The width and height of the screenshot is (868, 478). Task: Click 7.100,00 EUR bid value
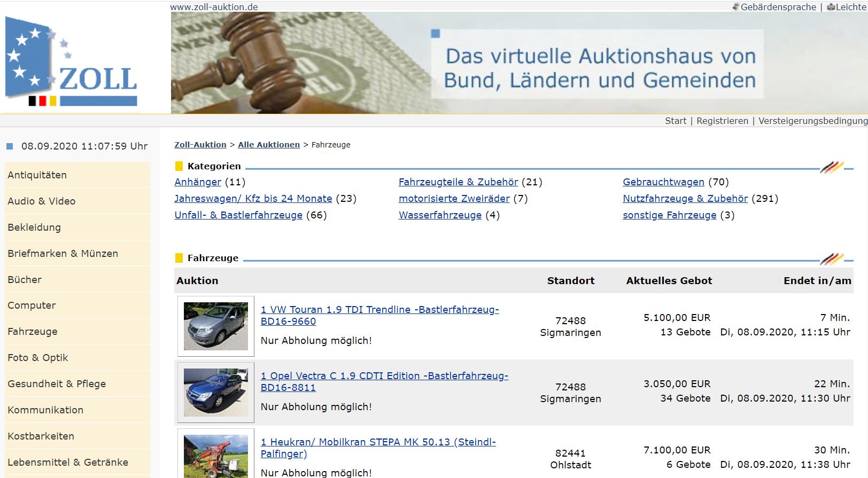[x=677, y=450]
